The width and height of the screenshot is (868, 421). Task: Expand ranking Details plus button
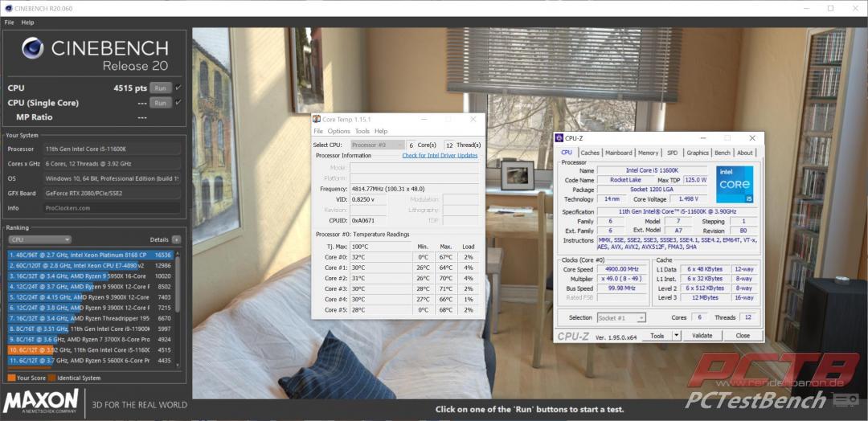176,239
